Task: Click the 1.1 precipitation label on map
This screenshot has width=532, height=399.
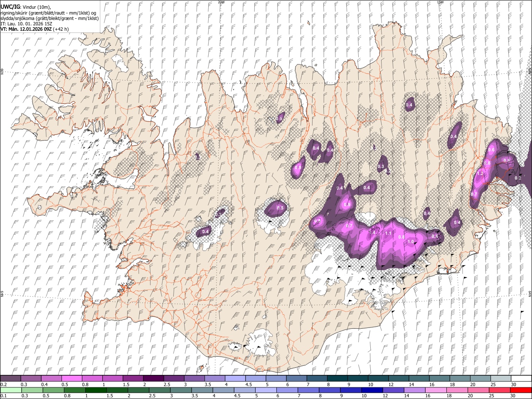Action: tap(388, 234)
